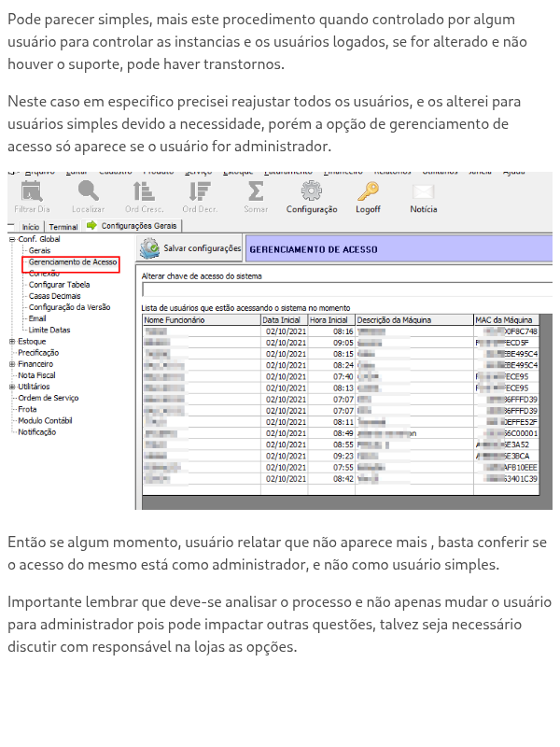The image size is (560, 747).
Task: Click the Filtrar Dia calendar icon
Action: [32, 191]
